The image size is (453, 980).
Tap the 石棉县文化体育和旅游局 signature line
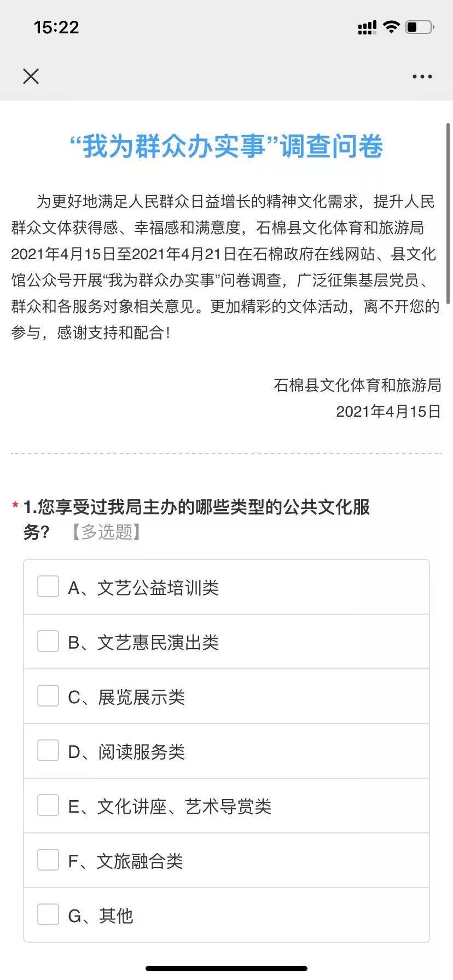click(x=358, y=385)
